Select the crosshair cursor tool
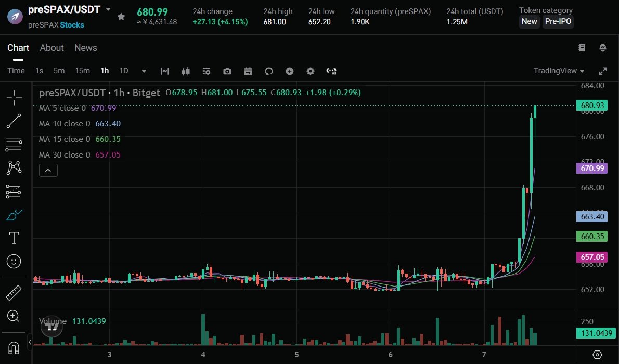 point(14,98)
